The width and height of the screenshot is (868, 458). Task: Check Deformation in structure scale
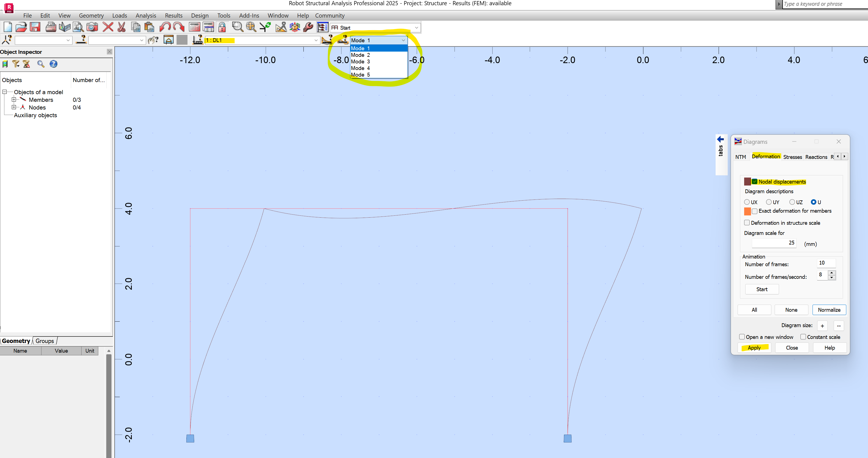point(747,223)
